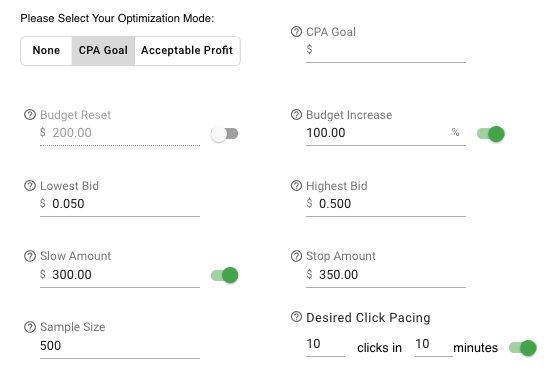Click the Stop Amount field showing 350.00
Image resolution: width=554 pixels, height=388 pixels.
pos(386,275)
